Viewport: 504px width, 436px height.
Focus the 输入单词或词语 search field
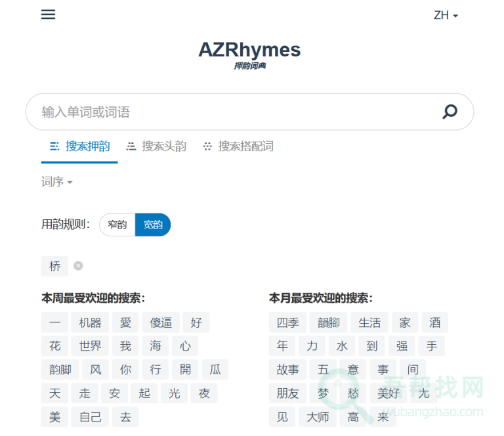coord(236,112)
